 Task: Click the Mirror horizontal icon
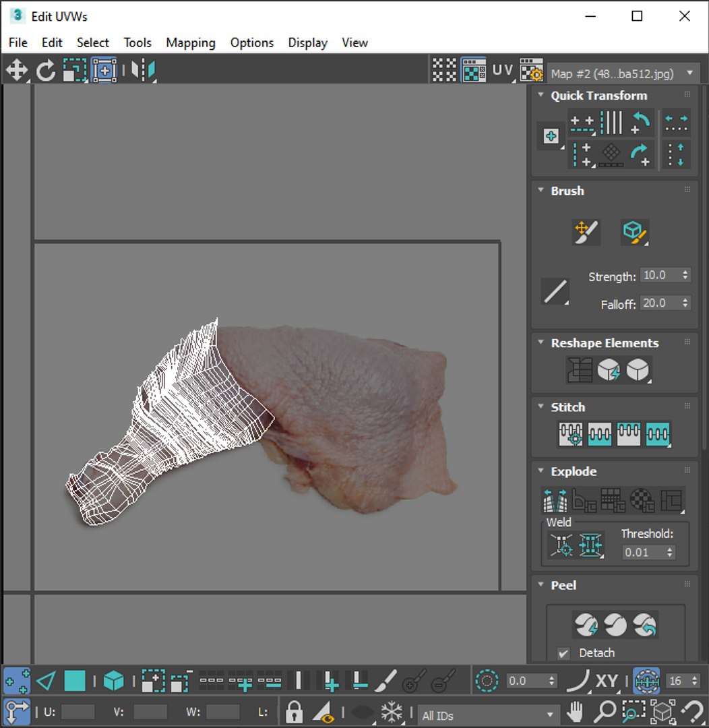coord(143,71)
